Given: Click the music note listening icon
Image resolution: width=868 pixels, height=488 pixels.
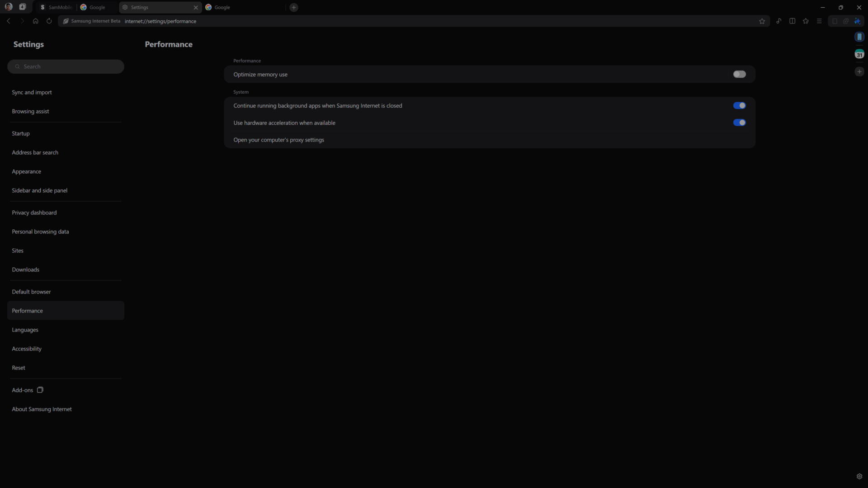Looking at the screenshot, I should coord(778,21).
